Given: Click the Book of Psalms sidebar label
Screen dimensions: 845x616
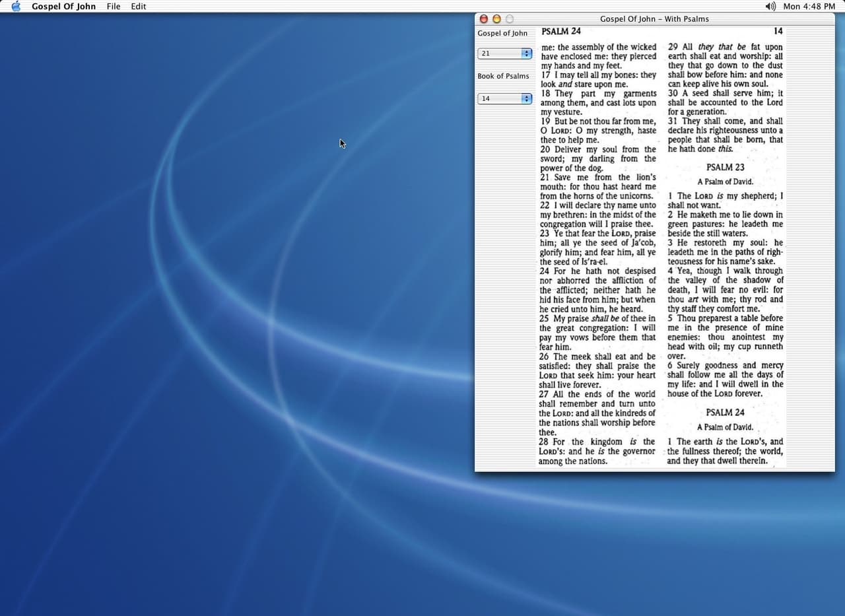Looking at the screenshot, I should point(503,76).
